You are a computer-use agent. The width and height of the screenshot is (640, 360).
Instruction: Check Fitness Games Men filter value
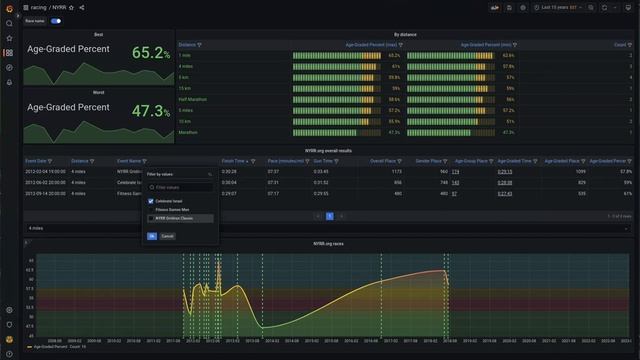point(151,210)
